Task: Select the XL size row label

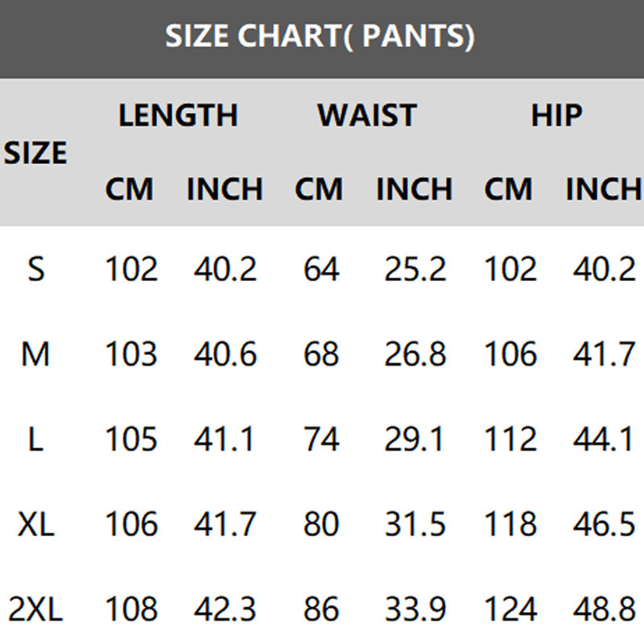Action: [35, 525]
